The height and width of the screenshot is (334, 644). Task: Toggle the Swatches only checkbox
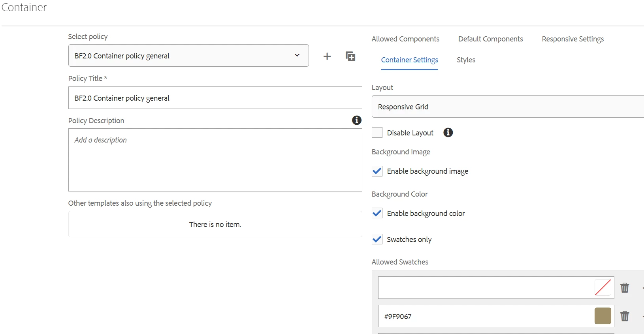pos(377,239)
